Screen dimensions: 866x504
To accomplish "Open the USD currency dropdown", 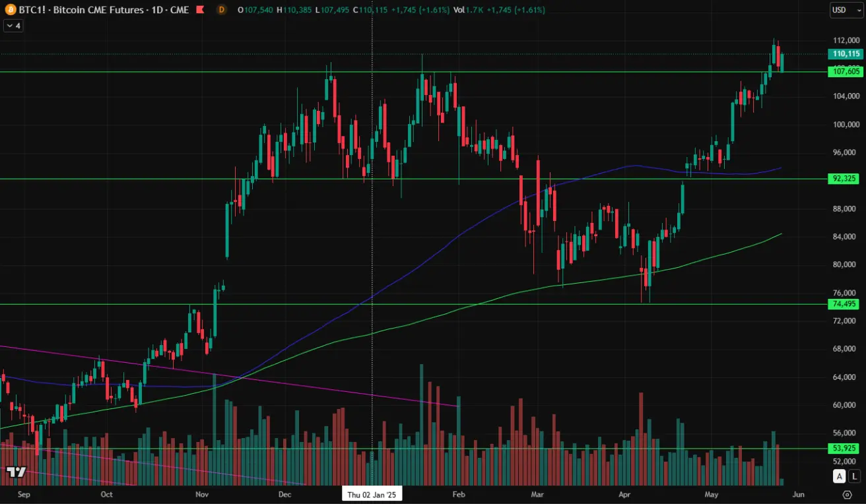I will [x=846, y=10].
